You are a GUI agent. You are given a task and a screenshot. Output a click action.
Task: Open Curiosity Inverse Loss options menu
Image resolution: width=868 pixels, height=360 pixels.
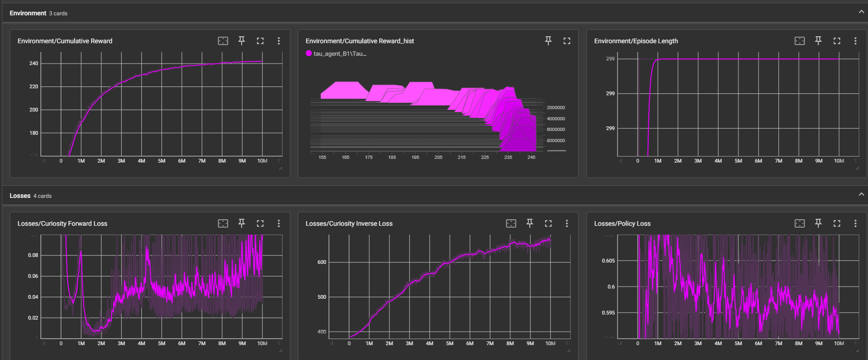pyautogui.click(x=567, y=223)
